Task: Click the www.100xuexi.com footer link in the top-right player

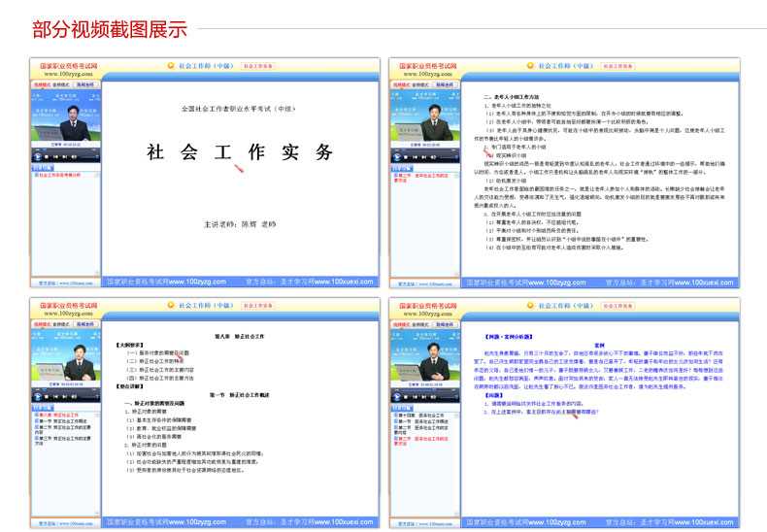Action: (718, 281)
